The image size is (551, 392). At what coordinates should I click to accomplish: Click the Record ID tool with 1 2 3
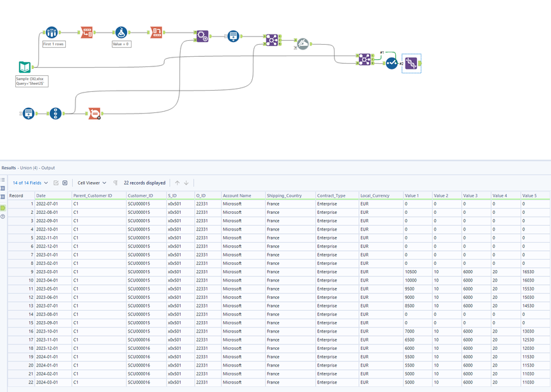56,114
